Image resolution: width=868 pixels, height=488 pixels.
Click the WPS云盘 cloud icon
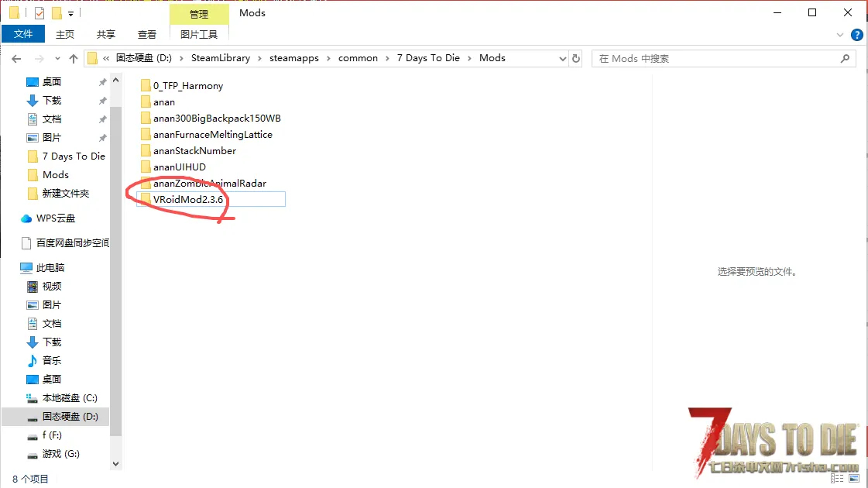(27, 218)
